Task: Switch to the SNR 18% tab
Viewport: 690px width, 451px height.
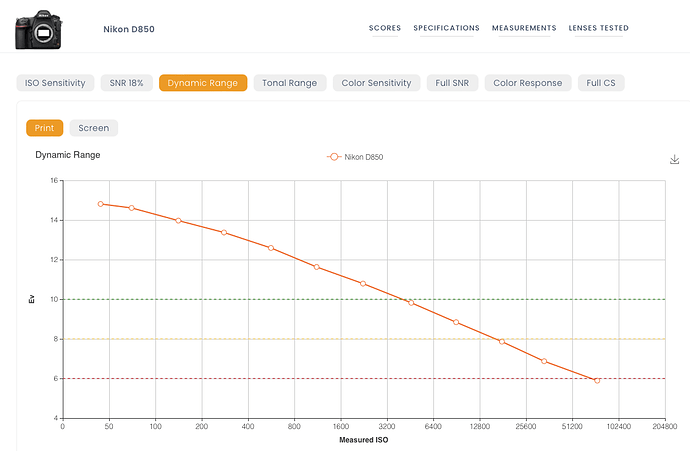Action: coord(126,83)
